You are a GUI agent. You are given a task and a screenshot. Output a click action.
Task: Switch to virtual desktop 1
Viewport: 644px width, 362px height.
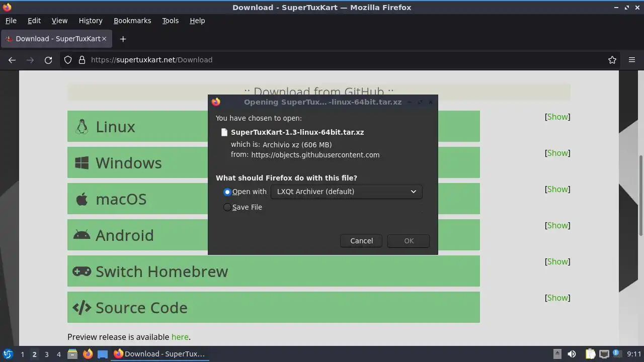22,354
